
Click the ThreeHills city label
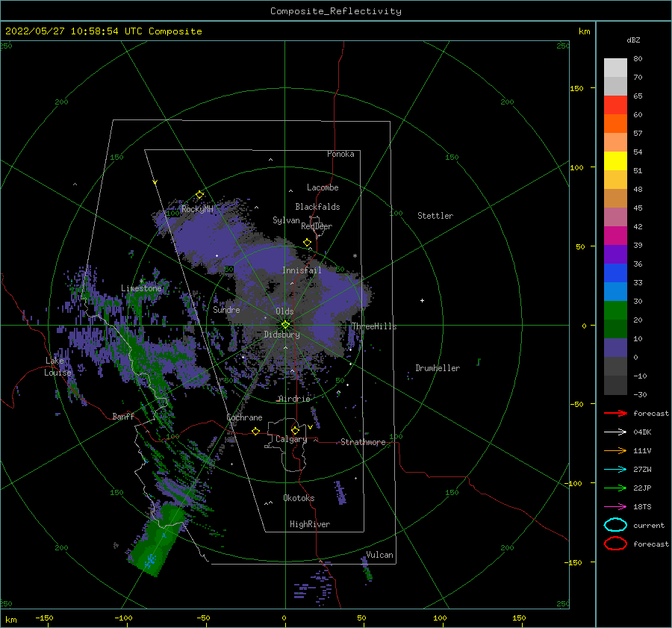(x=374, y=326)
